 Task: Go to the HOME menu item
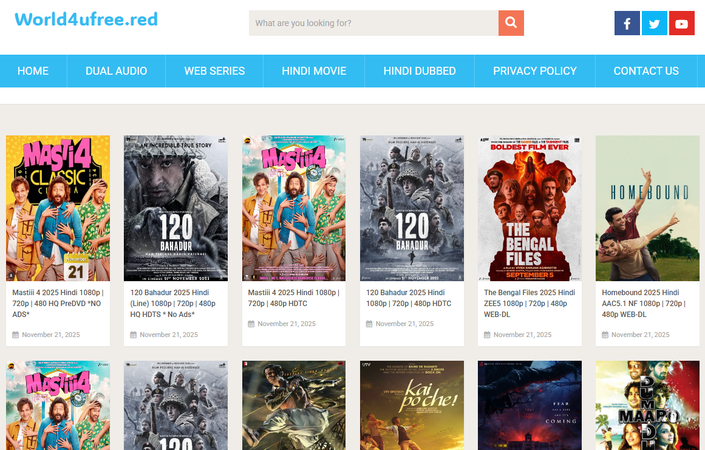click(x=33, y=71)
